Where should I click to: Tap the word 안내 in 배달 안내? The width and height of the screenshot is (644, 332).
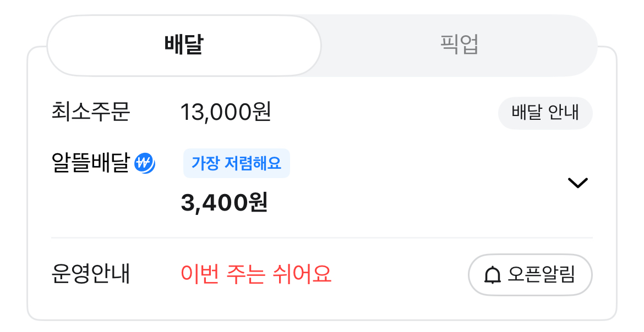564,113
